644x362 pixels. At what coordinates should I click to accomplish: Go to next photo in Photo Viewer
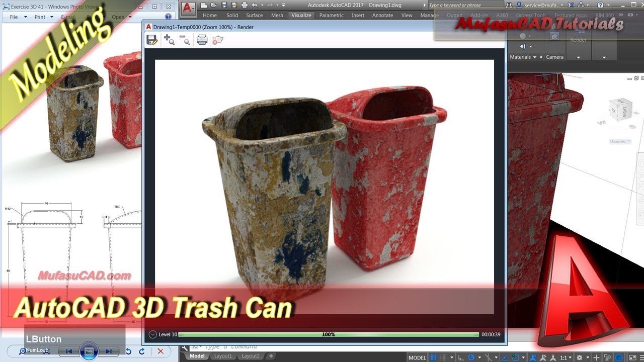point(109,351)
